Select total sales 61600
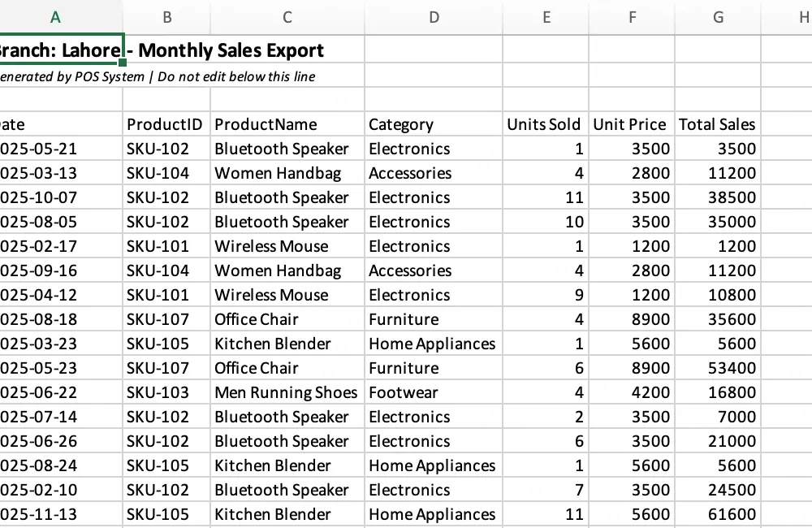Viewport: 812px width, 528px height. (x=718, y=514)
